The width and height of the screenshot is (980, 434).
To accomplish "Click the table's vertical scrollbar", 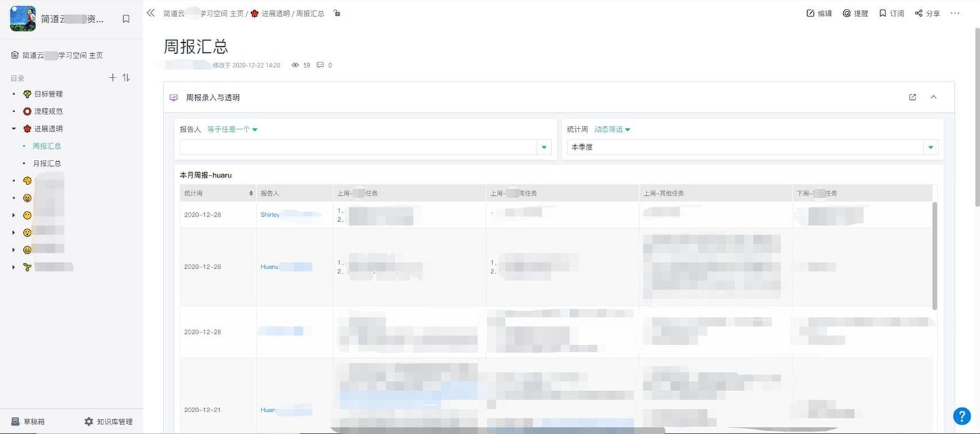I will tap(934, 256).
